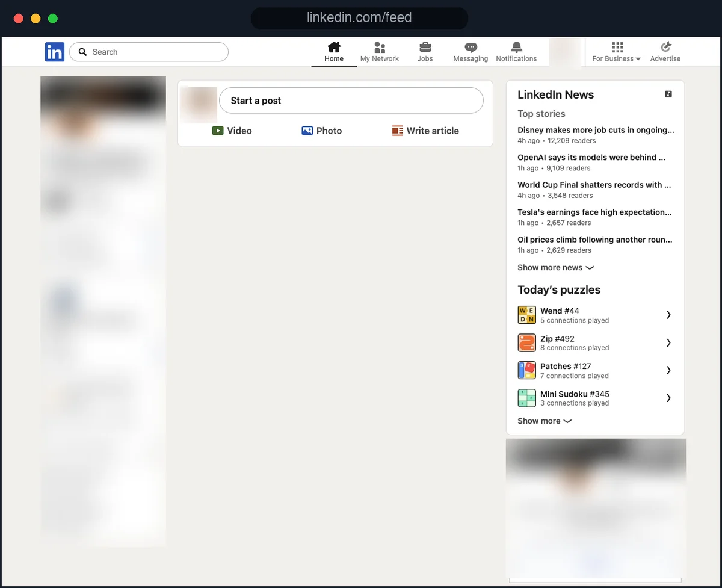Go to My Network
Image resolution: width=722 pixels, height=588 pixels.
click(x=380, y=52)
